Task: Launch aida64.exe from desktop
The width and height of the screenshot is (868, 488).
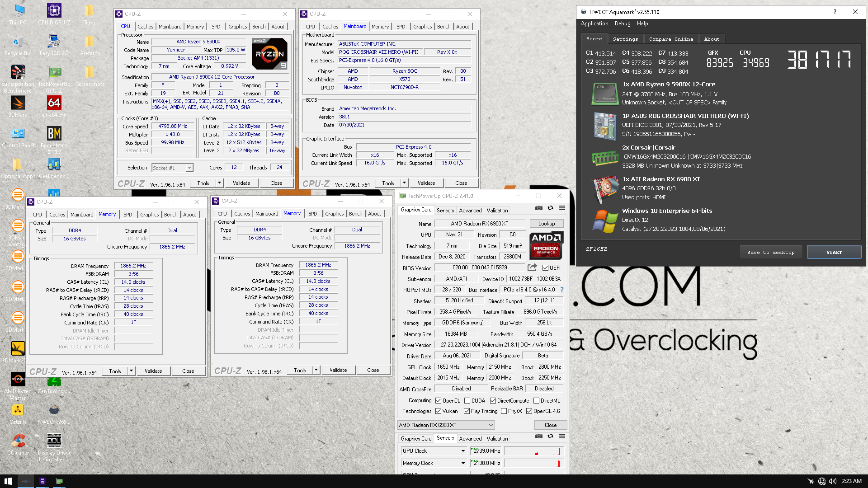Action: (54, 107)
